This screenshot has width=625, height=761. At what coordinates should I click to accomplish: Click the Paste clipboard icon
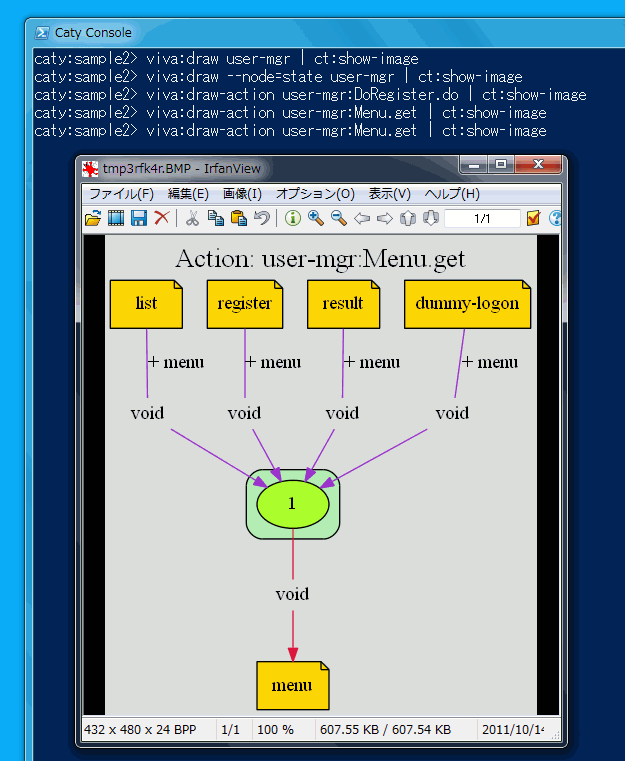[x=238, y=218]
